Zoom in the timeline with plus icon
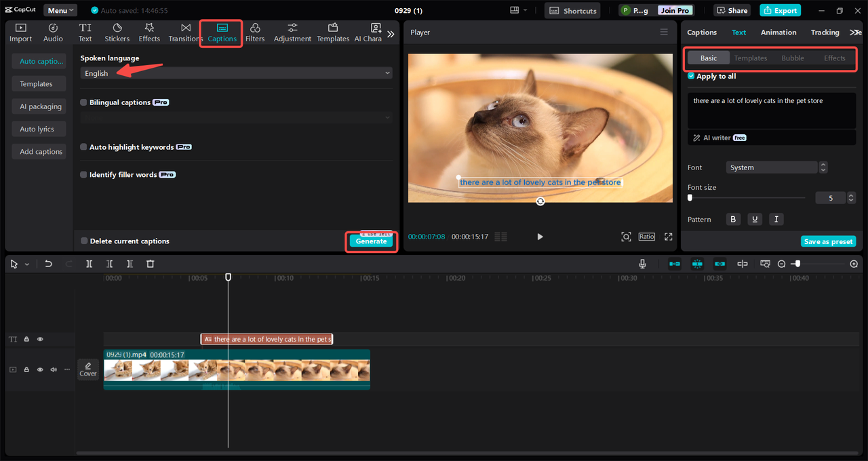 click(854, 264)
